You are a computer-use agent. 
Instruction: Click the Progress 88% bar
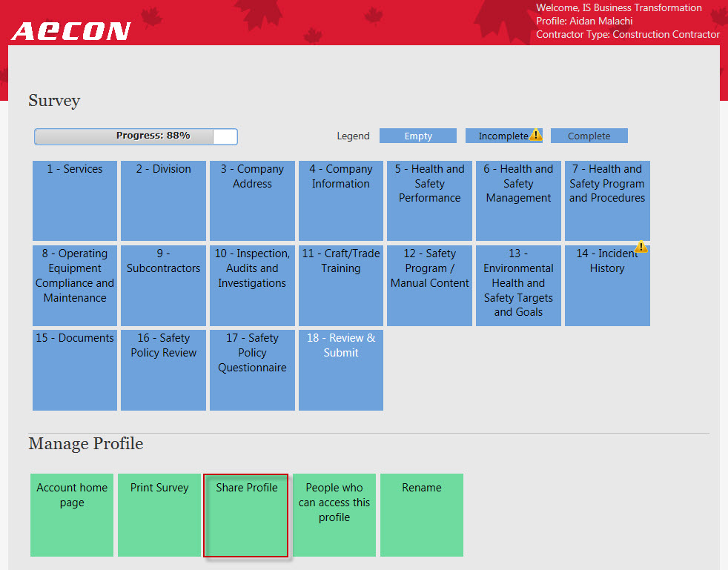pos(136,136)
